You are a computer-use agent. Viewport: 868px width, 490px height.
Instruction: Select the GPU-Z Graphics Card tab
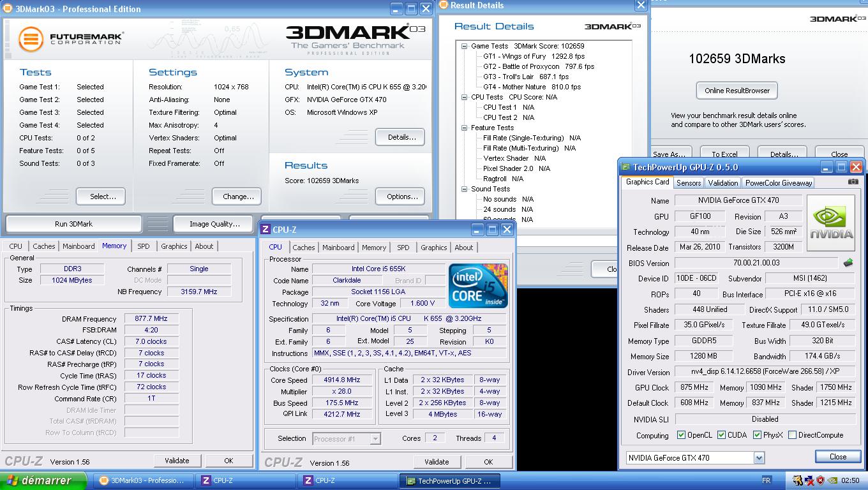[647, 182]
